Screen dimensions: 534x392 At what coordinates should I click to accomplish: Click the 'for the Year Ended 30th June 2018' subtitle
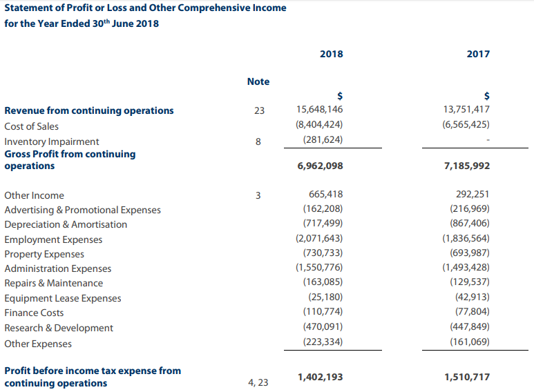tap(82, 23)
